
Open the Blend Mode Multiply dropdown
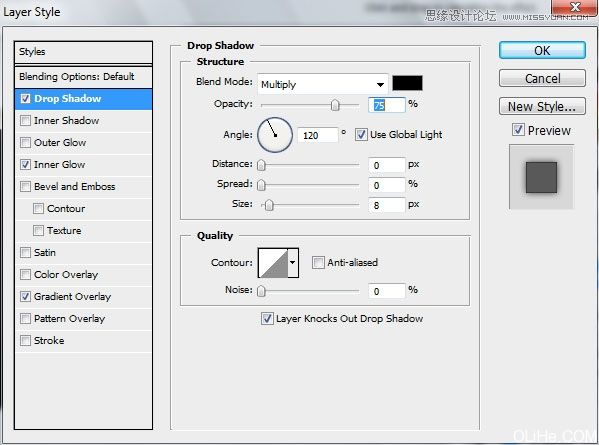(x=323, y=84)
